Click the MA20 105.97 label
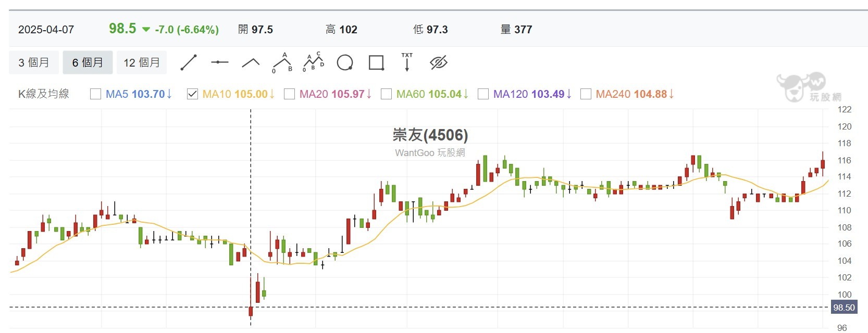This screenshot has width=868, height=333. click(336, 94)
